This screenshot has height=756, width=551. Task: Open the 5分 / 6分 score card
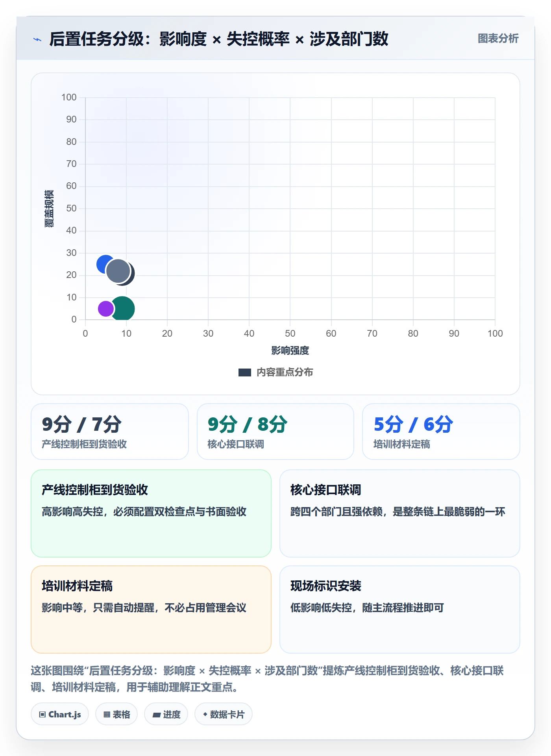click(x=441, y=432)
